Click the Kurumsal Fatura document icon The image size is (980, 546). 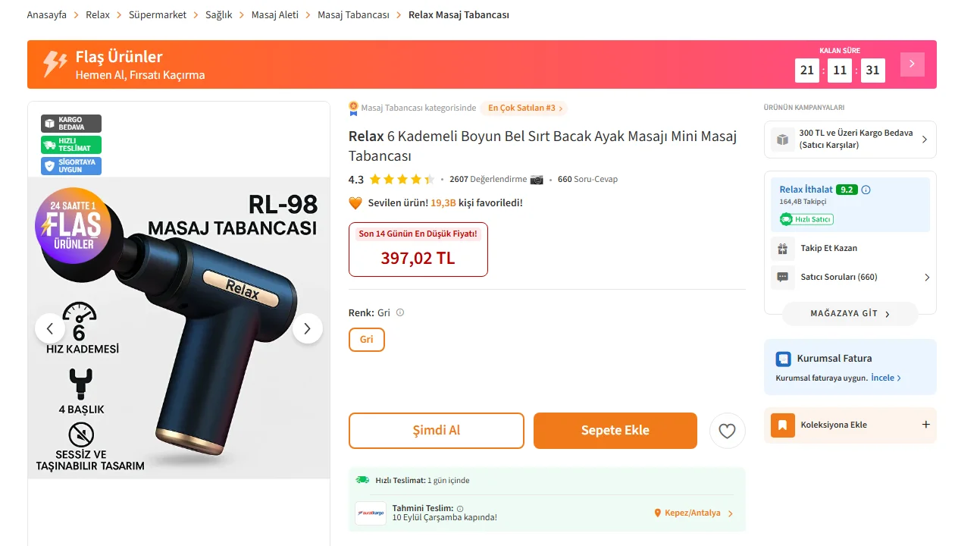[784, 359]
